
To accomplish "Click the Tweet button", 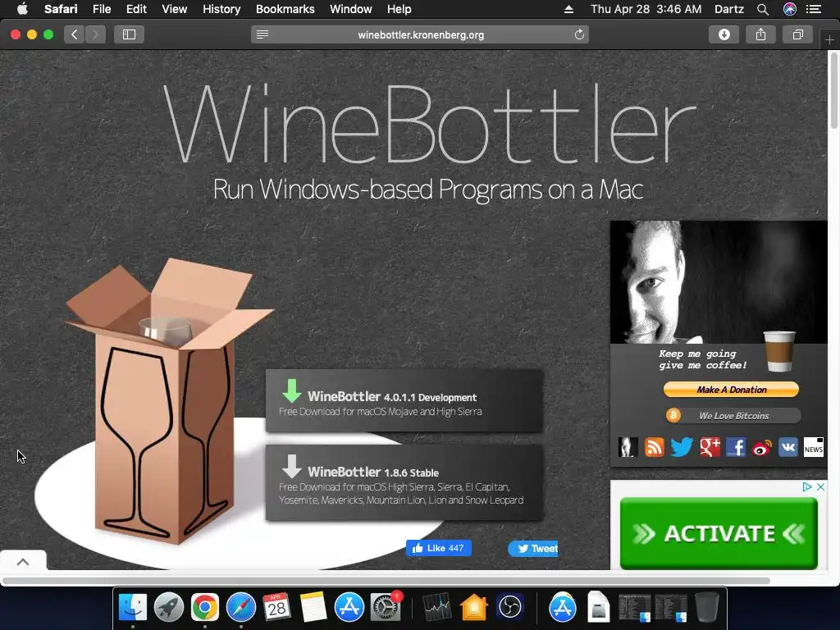I will (x=533, y=548).
